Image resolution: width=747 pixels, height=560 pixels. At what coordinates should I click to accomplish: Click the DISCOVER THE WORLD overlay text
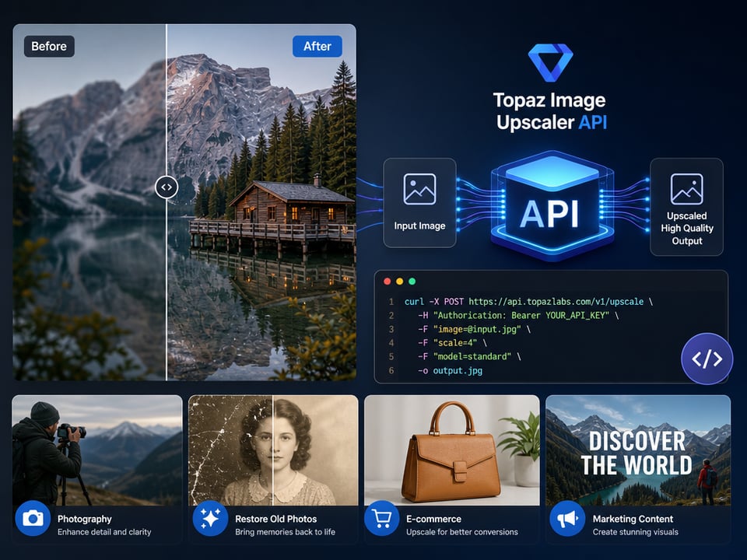(x=637, y=453)
